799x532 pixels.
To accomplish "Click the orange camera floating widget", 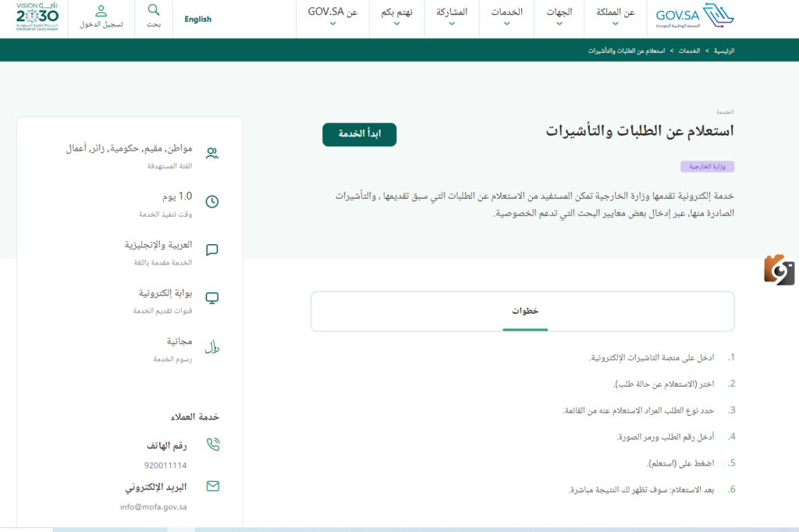I will click(x=779, y=270).
